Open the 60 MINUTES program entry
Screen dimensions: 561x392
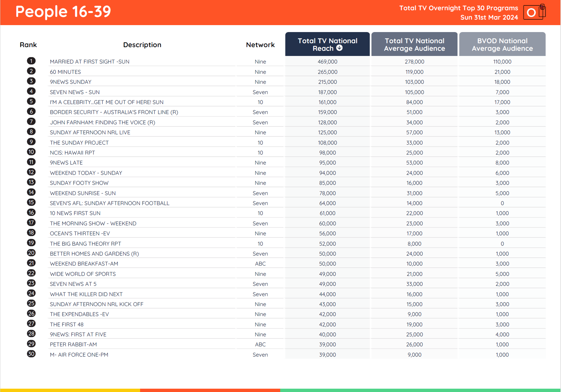[65, 72]
